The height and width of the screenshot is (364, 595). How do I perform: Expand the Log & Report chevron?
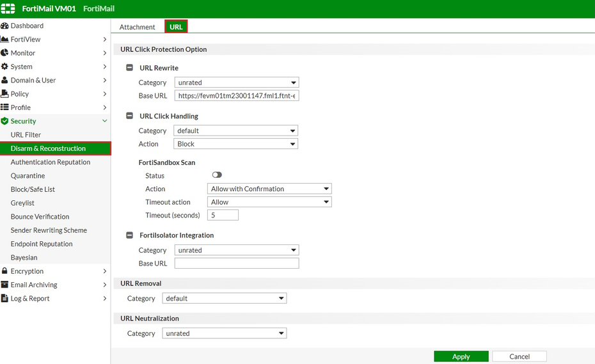[x=105, y=298]
